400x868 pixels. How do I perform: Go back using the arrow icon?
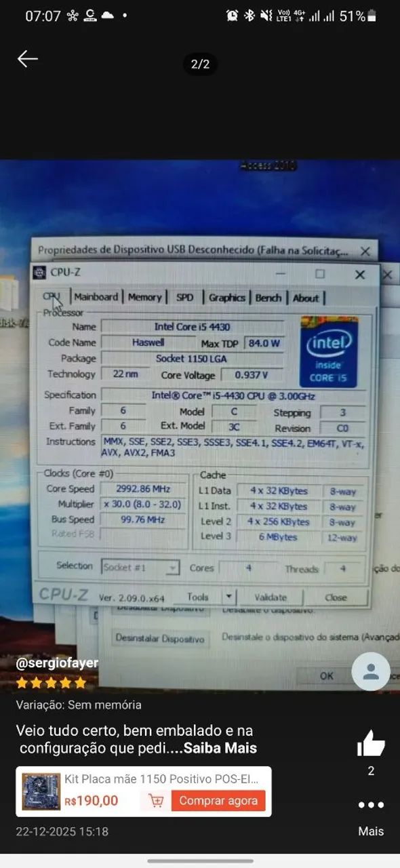[27, 59]
